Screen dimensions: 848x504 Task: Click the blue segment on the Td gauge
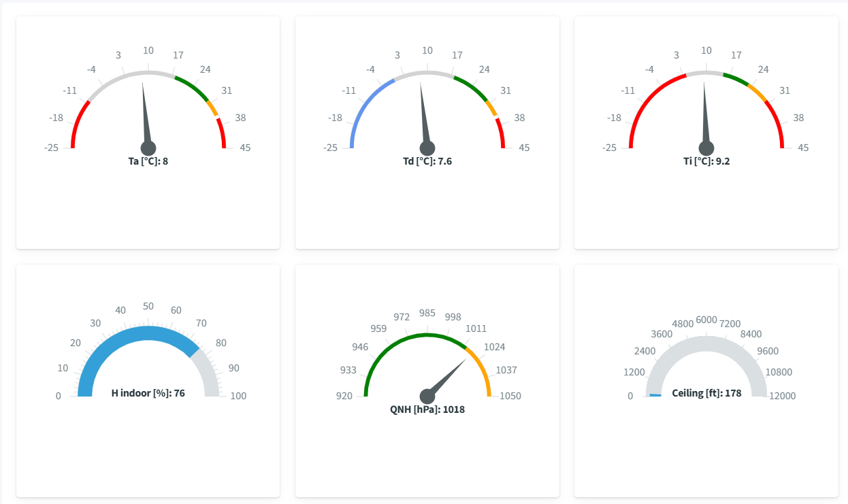366,106
